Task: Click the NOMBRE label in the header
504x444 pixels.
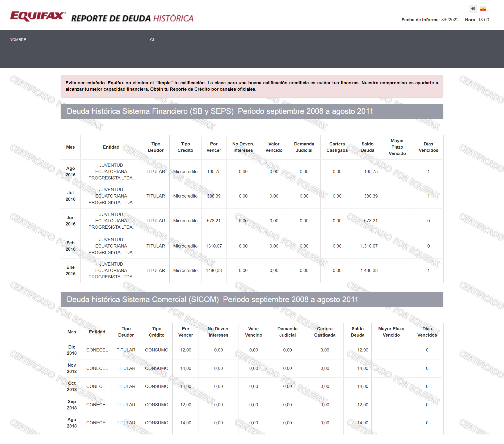Action: (18, 40)
